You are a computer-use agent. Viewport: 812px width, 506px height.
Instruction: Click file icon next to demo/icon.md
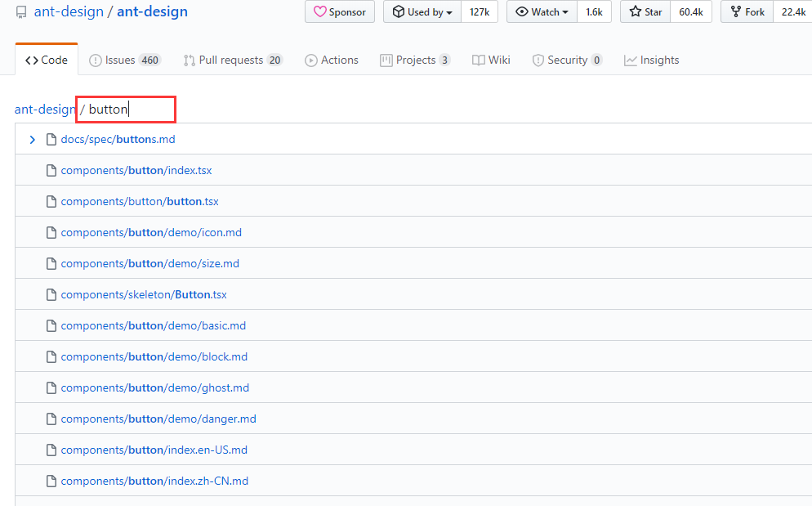(x=51, y=233)
